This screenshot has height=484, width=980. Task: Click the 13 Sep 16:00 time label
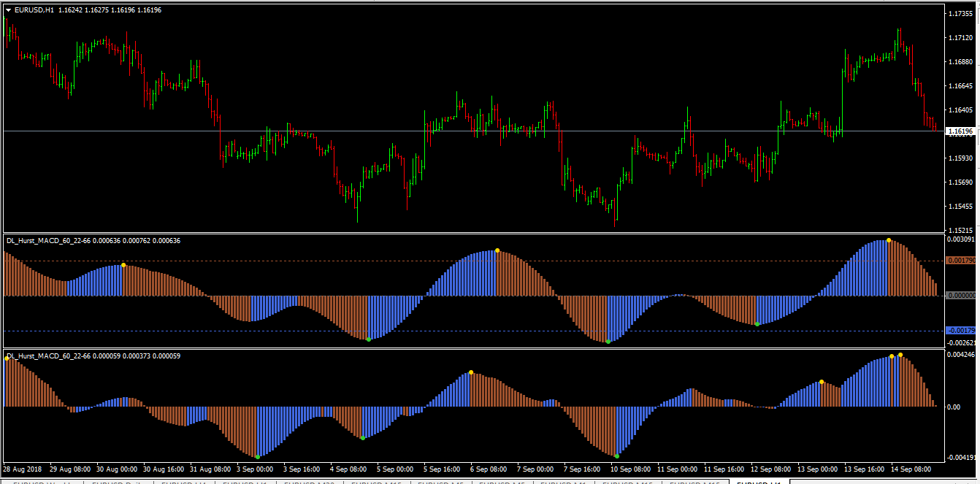tap(866, 469)
